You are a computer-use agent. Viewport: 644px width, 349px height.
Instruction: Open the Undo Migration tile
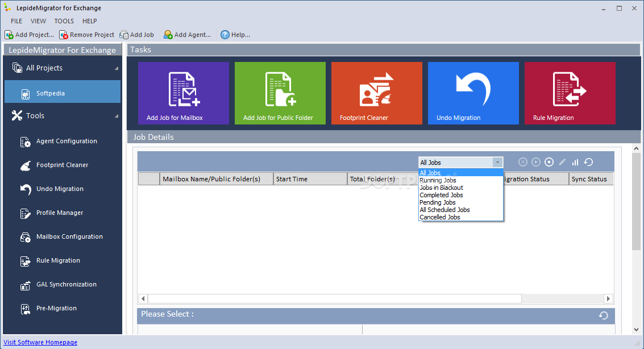[x=473, y=93]
